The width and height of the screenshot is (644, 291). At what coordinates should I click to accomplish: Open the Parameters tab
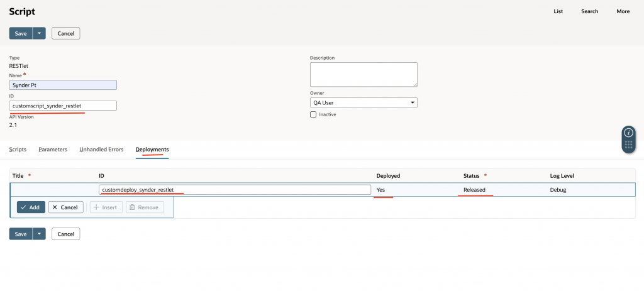click(53, 150)
